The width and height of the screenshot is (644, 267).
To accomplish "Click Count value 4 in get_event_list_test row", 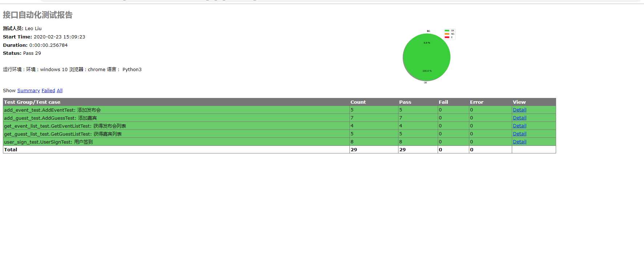I will (352, 126).
